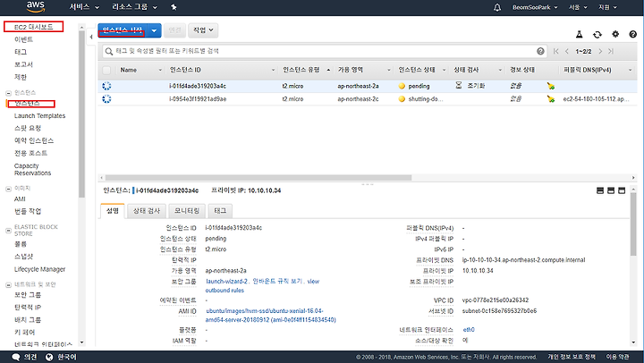Image resolution: width=644 pixels, height=363 pixels.
Task: Collapse the Elastic Block Store section
Action: coord(8,231)
